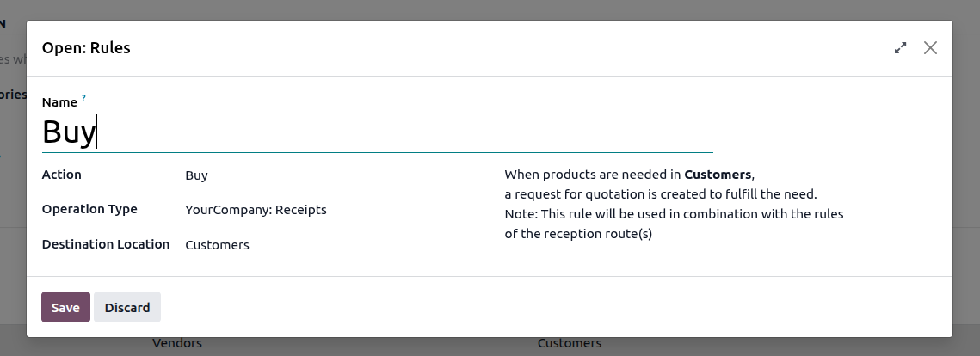Click the Vendors text behind the dialog
The width and height of the screenshot is (980, 356).
(x=177, y=343)
